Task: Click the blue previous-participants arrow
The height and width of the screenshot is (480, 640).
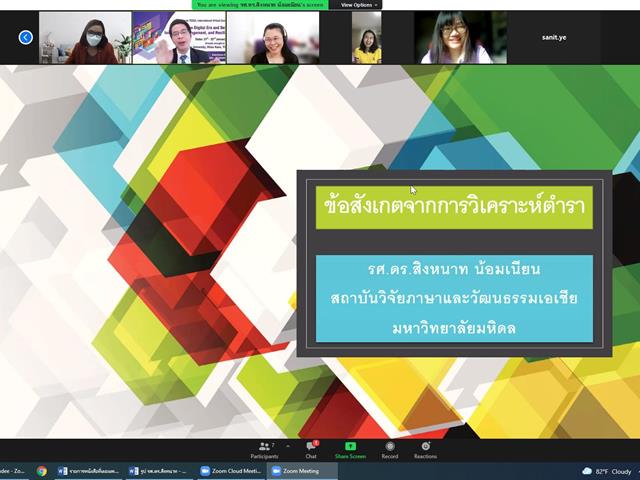Action: coord(25,38)
